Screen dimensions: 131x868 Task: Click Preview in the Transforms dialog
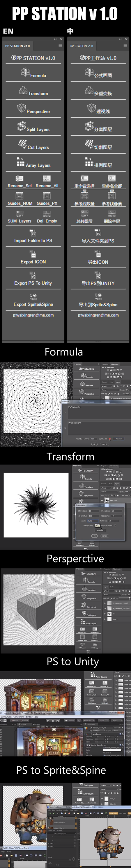tap(100, 530)
